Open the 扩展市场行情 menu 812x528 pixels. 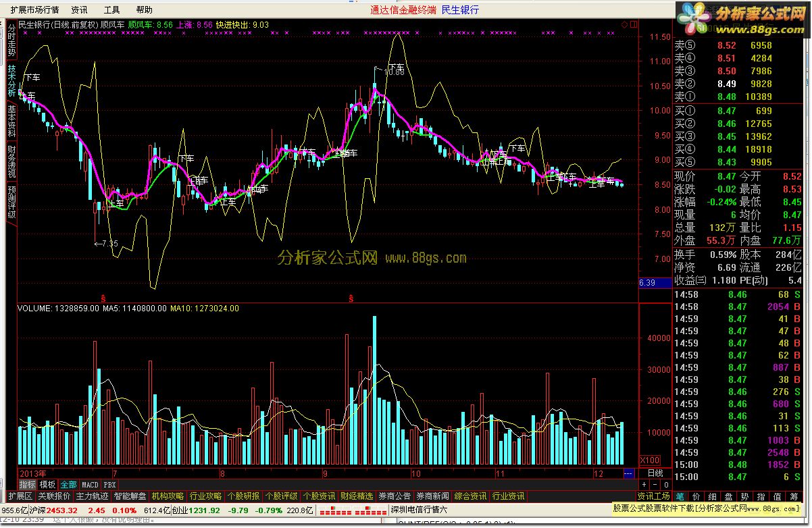[34, 10]
